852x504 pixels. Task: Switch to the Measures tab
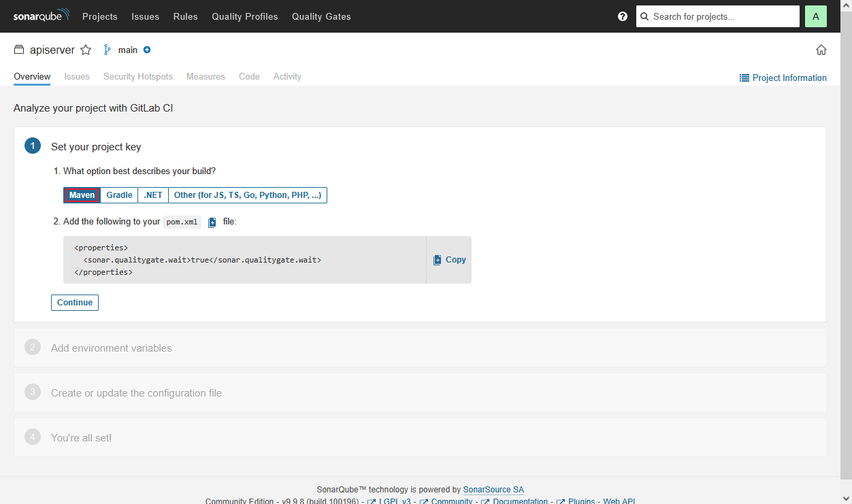coord(206,77)
